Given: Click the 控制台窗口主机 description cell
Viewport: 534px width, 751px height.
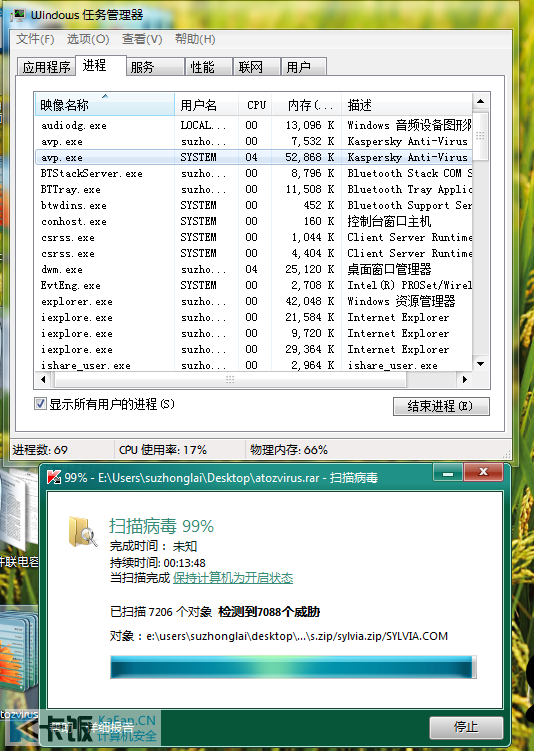Looking at the screenshot, I should tap(389, 221).
